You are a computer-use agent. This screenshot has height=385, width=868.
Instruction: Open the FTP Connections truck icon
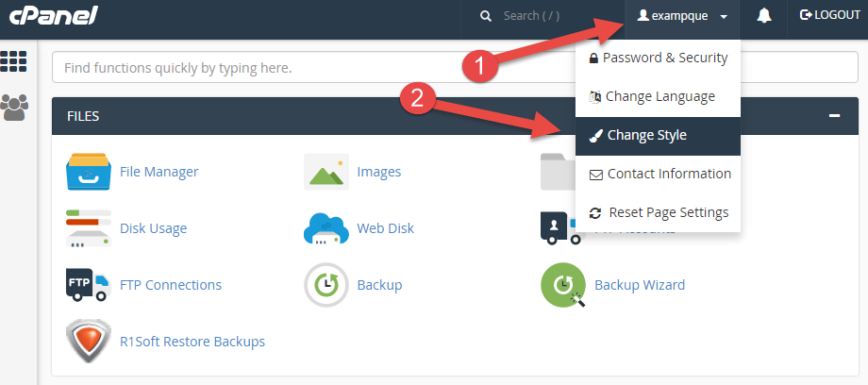(x=89, y=285)
